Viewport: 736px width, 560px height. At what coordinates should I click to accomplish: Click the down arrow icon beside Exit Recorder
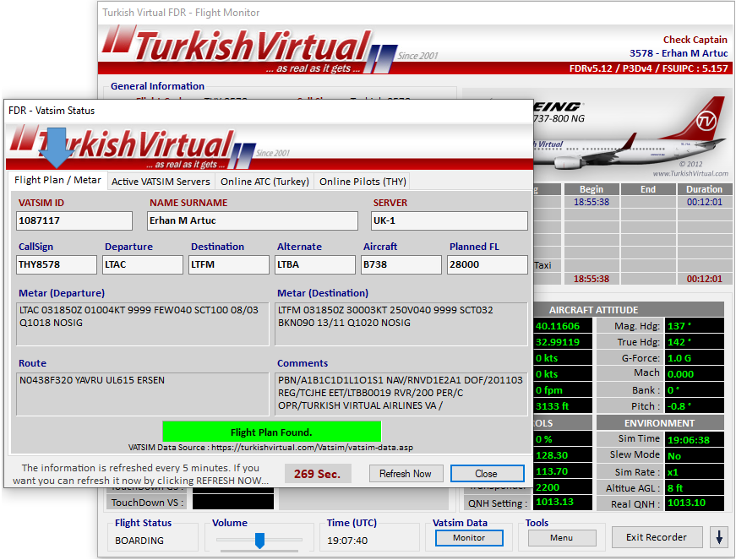(x=718, y=537)
